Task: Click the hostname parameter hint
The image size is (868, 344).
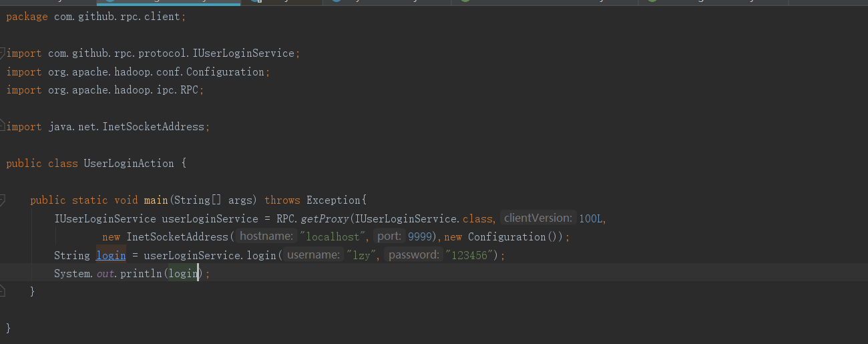Action: point(266,236)
